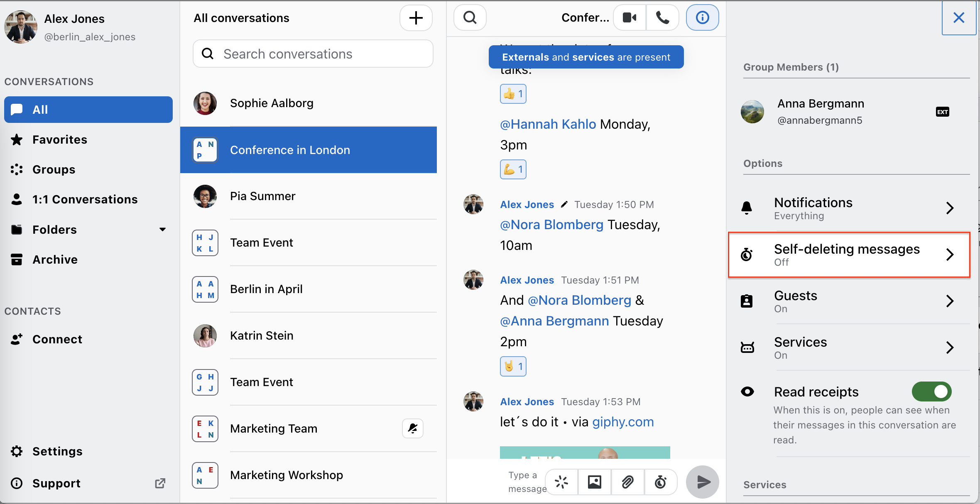
Task: Insert an image into the message
Action: 594,482
